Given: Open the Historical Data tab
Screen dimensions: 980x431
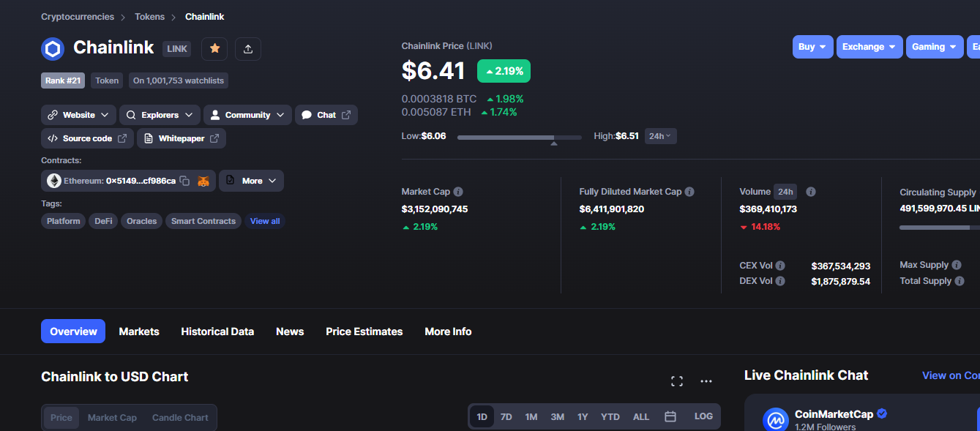Looking at the screenshot, I should pyautogui.click(x=217, y=331).
